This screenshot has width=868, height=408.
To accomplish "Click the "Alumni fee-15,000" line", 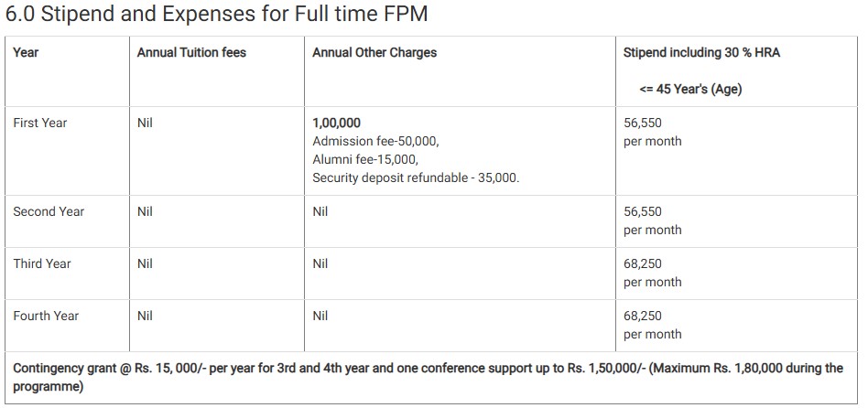I will click(x=365, y=159).
